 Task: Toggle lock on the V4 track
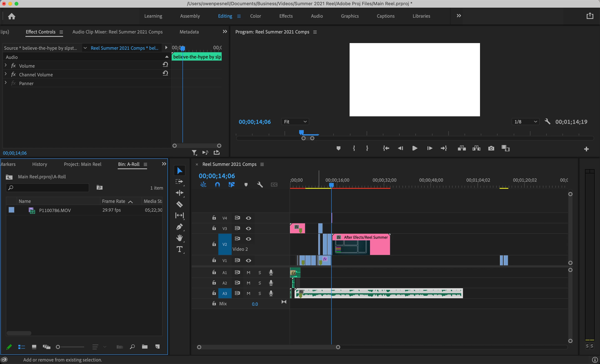coord(214,218)
